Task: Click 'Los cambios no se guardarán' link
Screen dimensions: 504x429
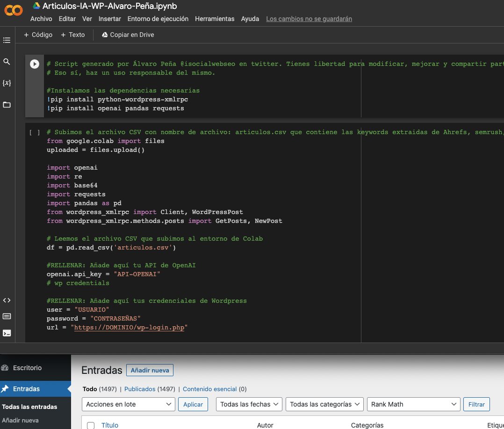Action: pos(309,19)
